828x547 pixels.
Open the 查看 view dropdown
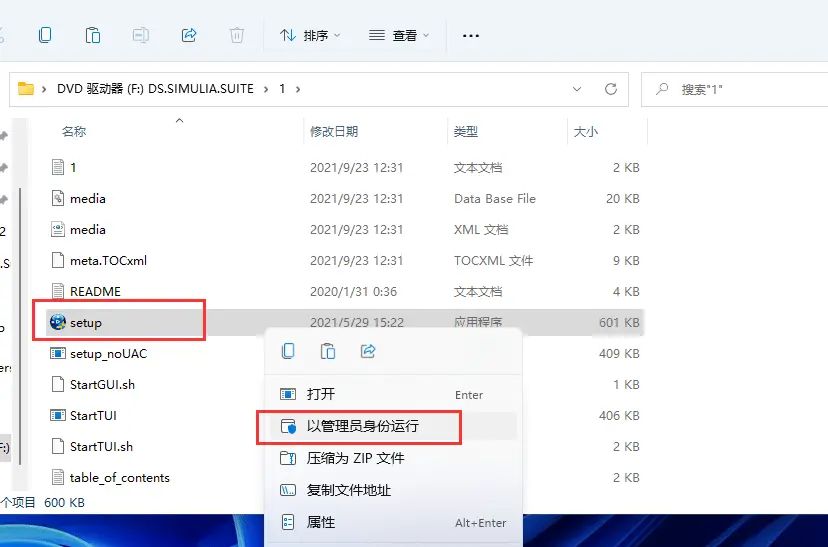click(399, 35)
